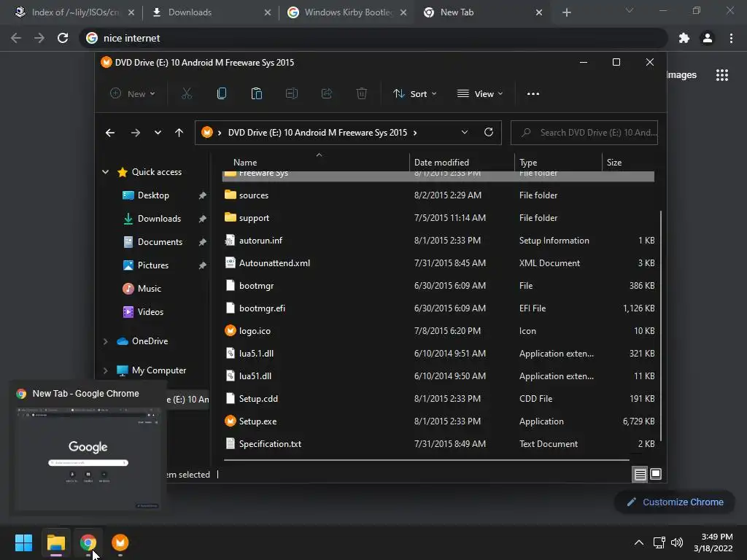The image size is (747, 560).
Task: Open Documents in Quick access
Action: coord(160,242)
